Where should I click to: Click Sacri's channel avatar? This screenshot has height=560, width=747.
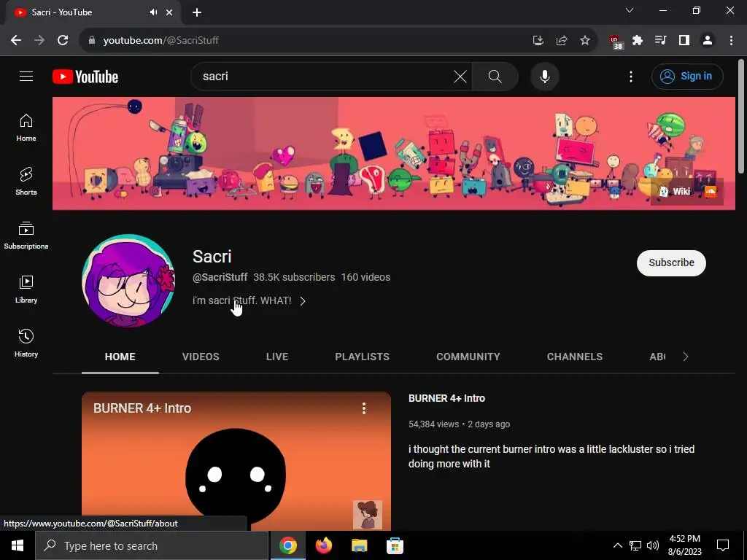click(x=128, y=281)
